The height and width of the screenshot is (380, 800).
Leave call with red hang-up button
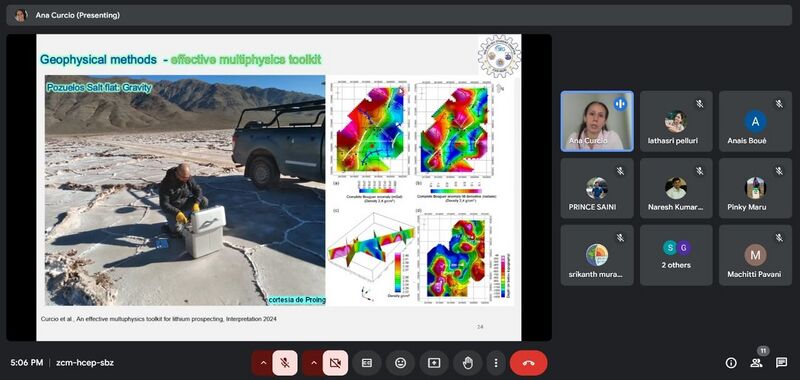tap(529, 363)
